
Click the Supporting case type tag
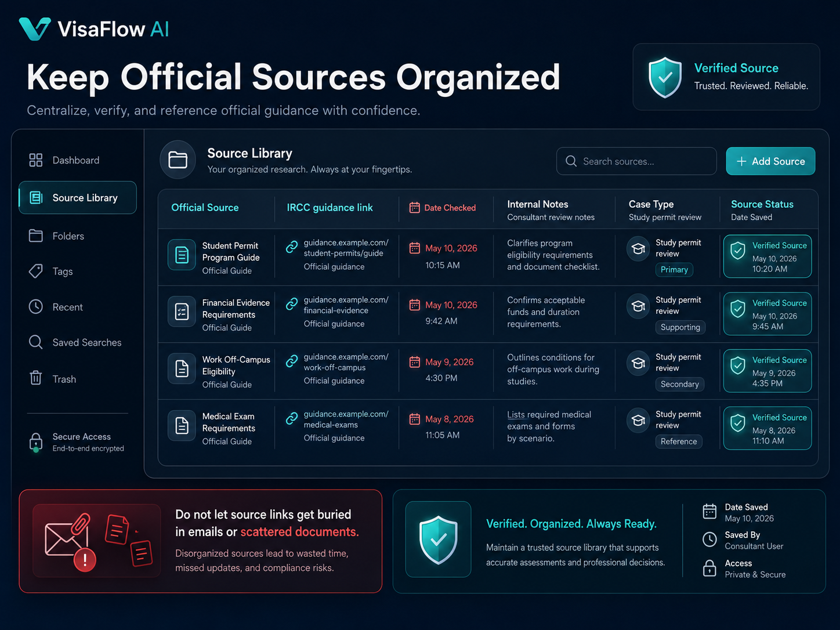(x=680, y=327)
